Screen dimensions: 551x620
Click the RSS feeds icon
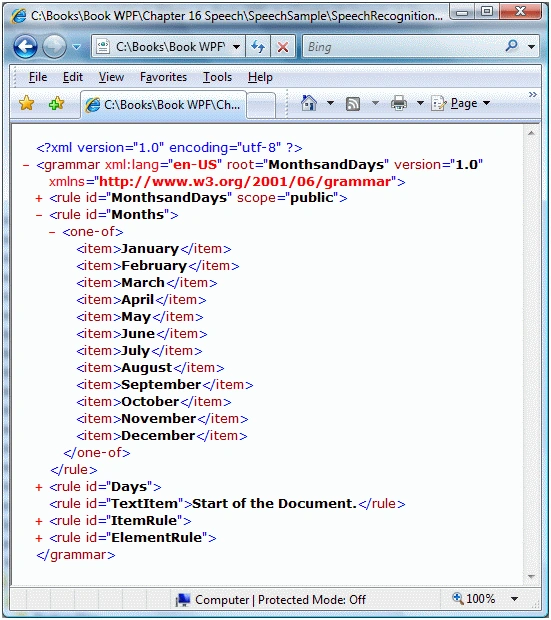point(353,104)
